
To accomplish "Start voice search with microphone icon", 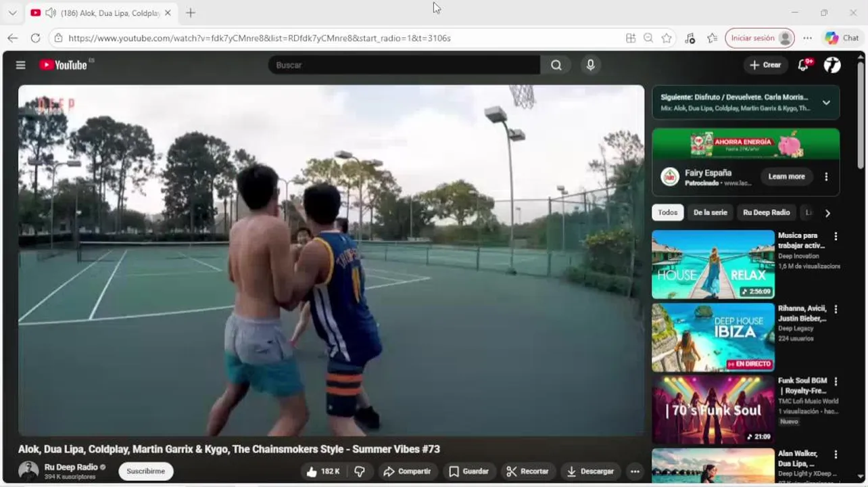I will 590,65.
